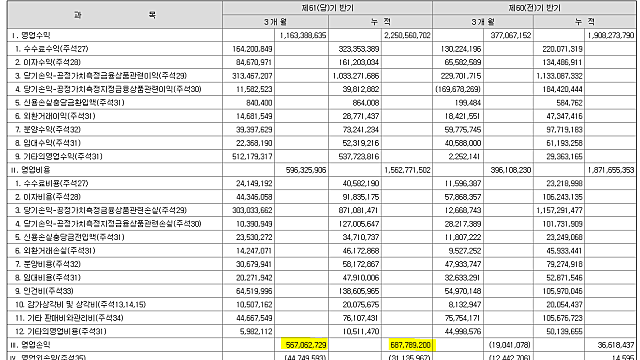
Task: Click 신용손실충당금환입액 current 3-month value 840,400
Action: click(259, 103)
